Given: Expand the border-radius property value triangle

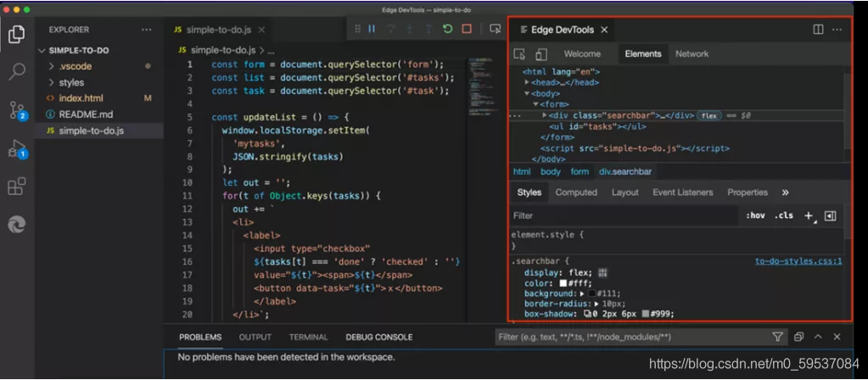Looking at the screenshot, I should coord(596,304).
